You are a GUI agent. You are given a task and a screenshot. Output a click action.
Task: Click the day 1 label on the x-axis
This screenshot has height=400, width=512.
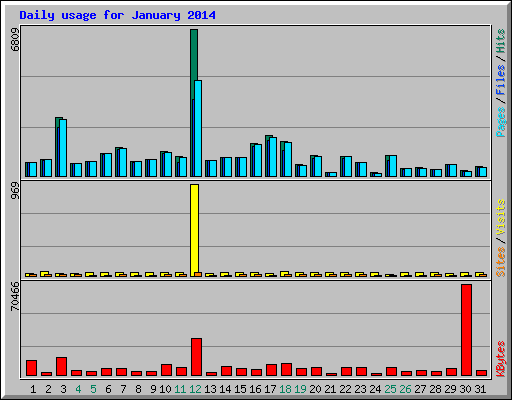click(x=33, y=389)
